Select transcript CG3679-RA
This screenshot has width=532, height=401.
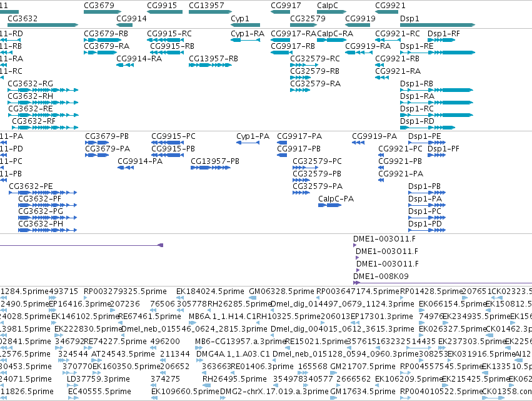coord(101,53)
